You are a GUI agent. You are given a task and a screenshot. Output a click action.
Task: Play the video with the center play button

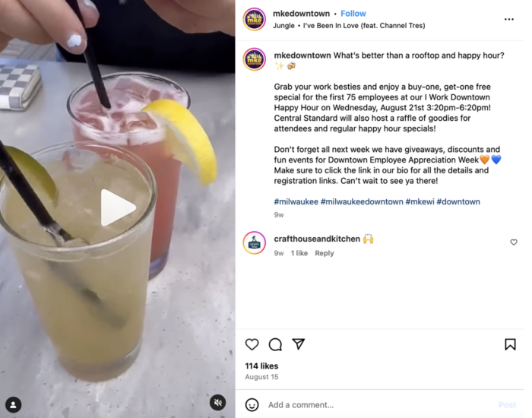[117, 207]
